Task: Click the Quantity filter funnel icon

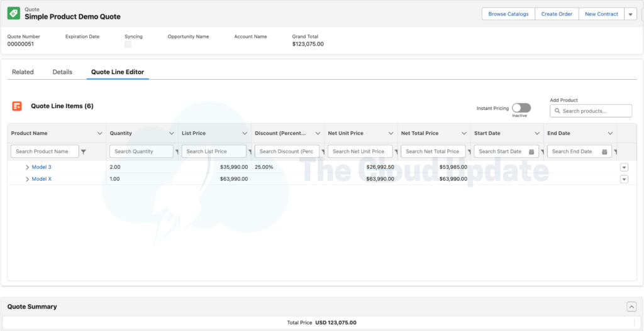Action: click(177, 152)
